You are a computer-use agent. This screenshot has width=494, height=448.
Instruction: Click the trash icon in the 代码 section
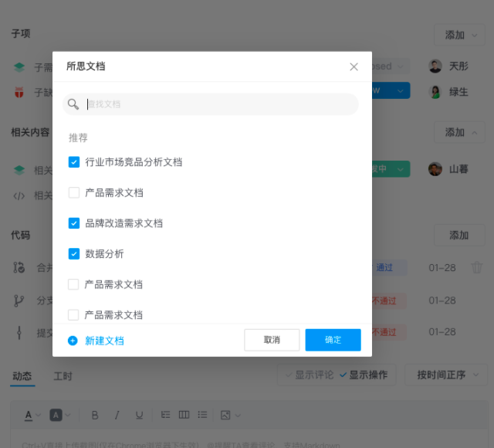477,267
